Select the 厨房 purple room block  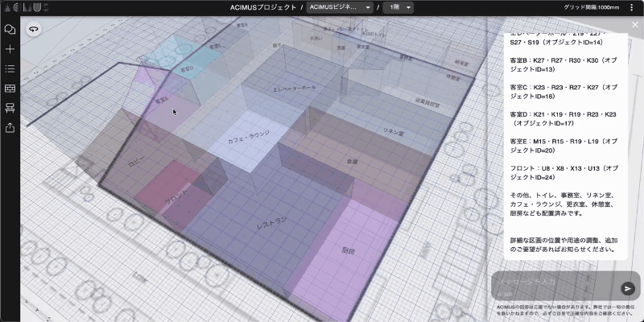click(348, 250)
